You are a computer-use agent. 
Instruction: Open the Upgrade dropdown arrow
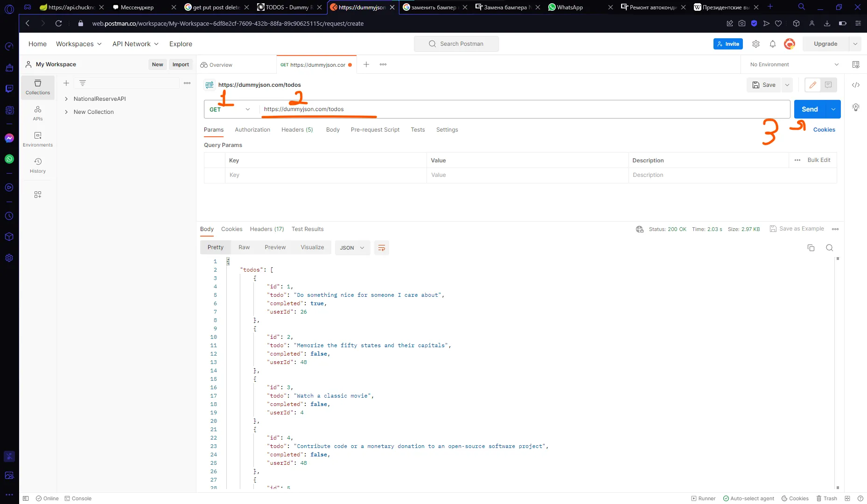pos(855,44)
